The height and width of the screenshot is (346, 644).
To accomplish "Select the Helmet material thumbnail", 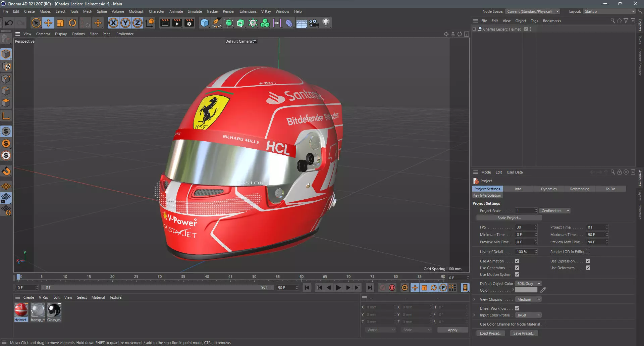I will 21,310.
